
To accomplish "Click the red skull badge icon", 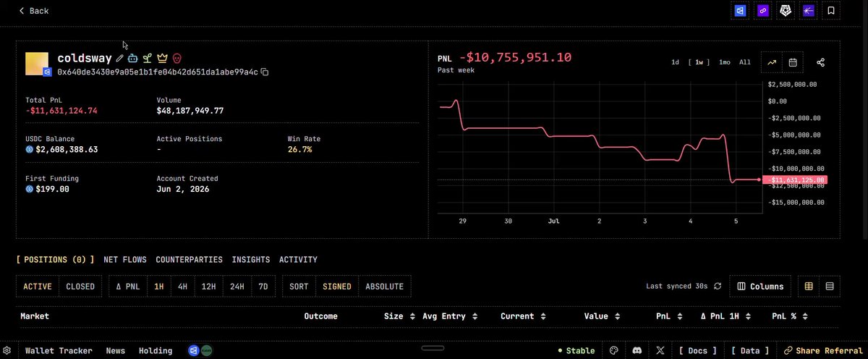I will (176, 58).
